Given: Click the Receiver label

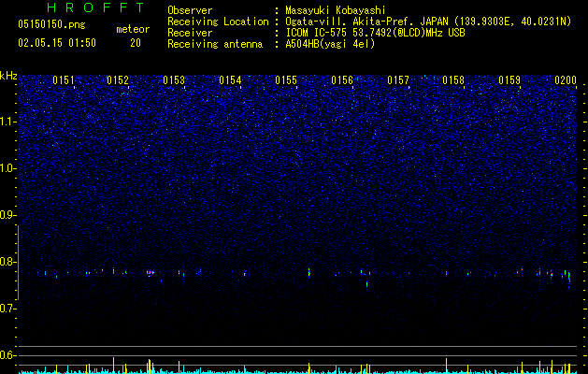Looking at the screenshot, I should (190, 33).
